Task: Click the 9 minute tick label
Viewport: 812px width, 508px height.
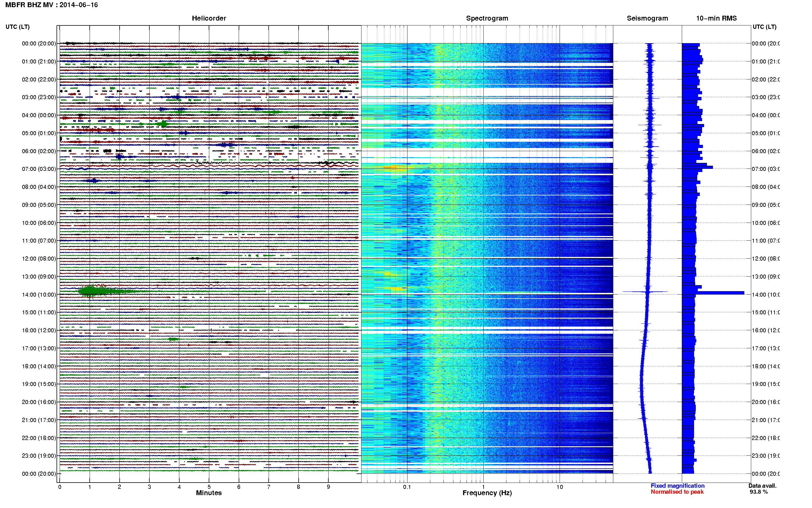Action: 328,487
